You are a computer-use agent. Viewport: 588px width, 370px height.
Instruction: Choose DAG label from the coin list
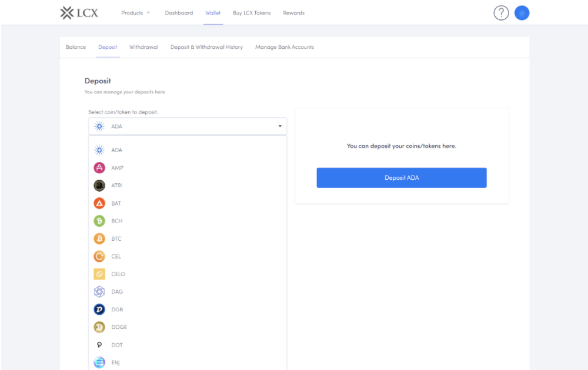117,292
